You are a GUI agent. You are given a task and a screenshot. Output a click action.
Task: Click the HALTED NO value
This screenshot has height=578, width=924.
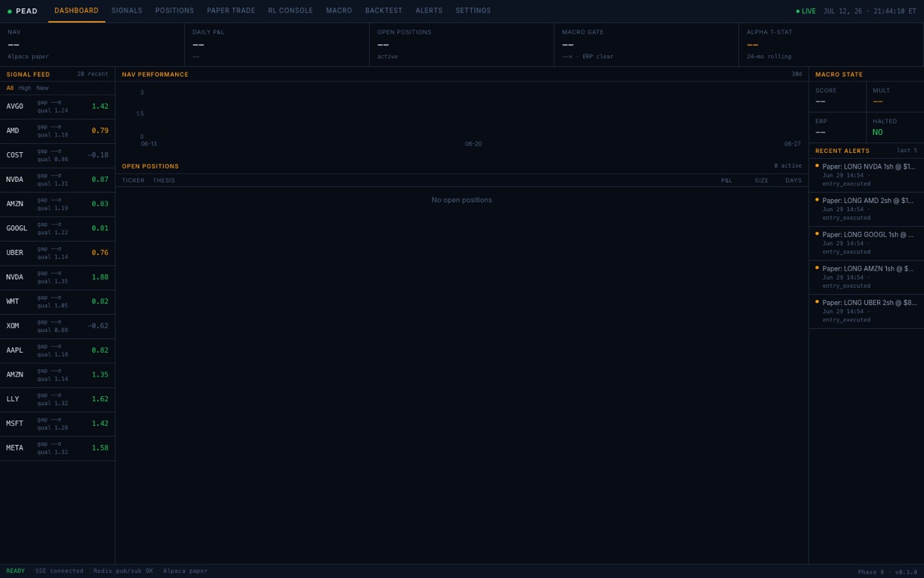coord(877,133)
